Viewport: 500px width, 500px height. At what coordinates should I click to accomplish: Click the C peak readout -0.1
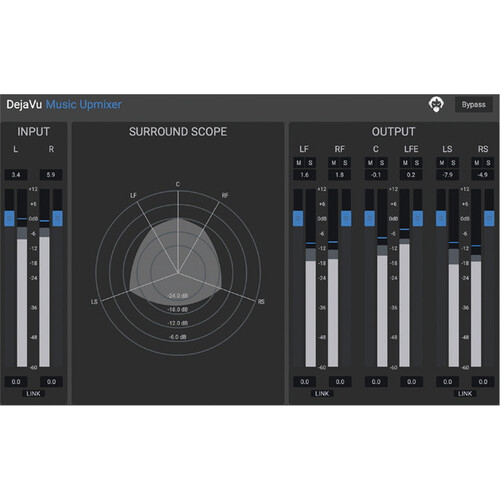376,175
